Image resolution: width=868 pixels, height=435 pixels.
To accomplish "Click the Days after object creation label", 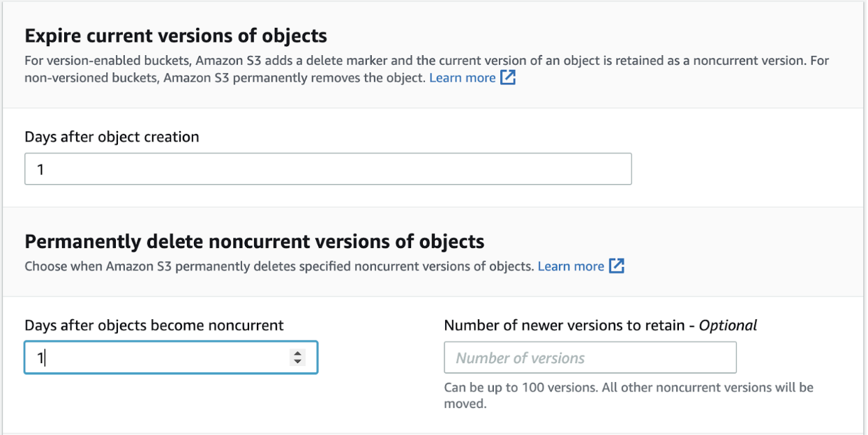I will click(111, 137).
